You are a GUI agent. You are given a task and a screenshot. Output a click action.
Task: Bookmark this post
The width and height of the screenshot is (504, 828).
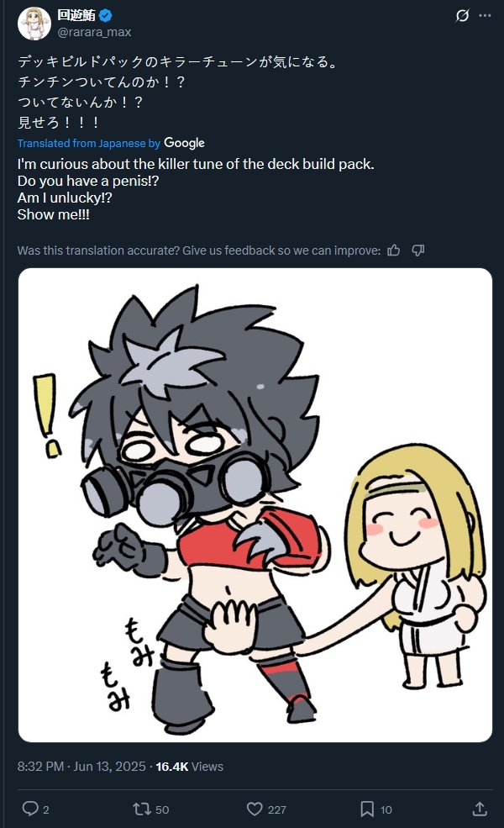[x=367, y=809]
